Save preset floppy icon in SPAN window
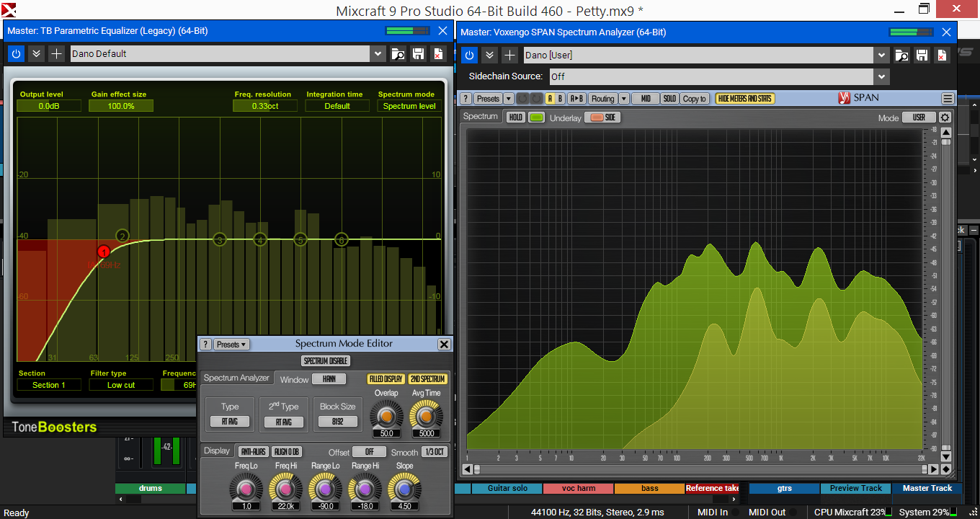Viewport: 980px width, 519px height. 922,55
